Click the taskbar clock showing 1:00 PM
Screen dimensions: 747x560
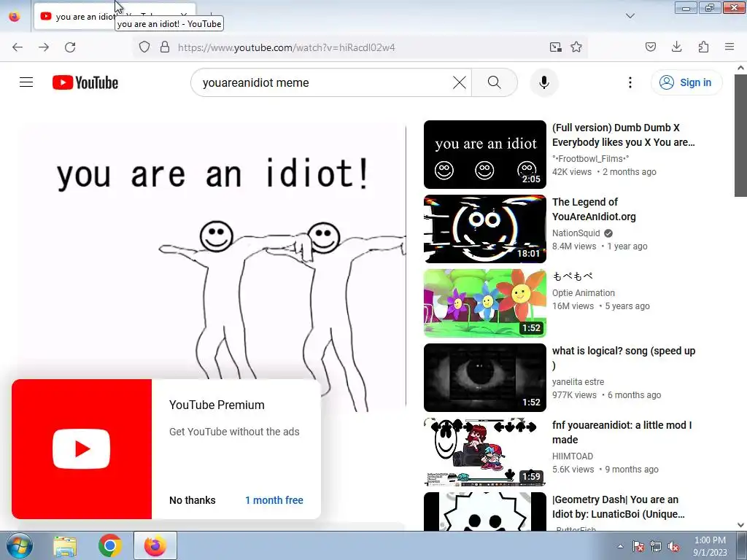coord(710,545)
